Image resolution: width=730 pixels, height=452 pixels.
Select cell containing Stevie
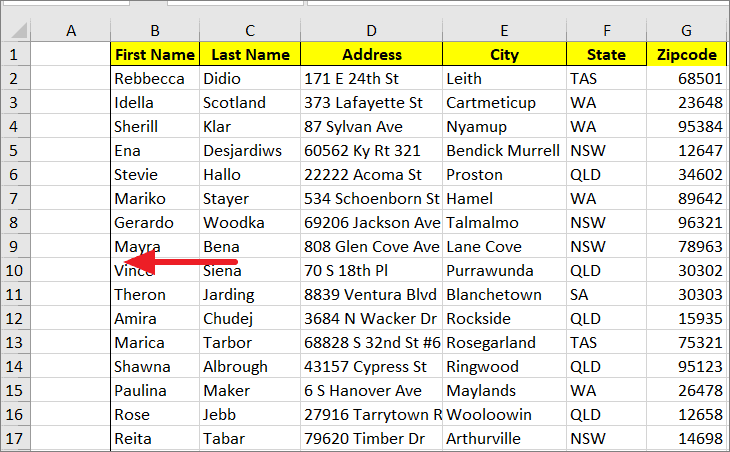tap(155, 175)
